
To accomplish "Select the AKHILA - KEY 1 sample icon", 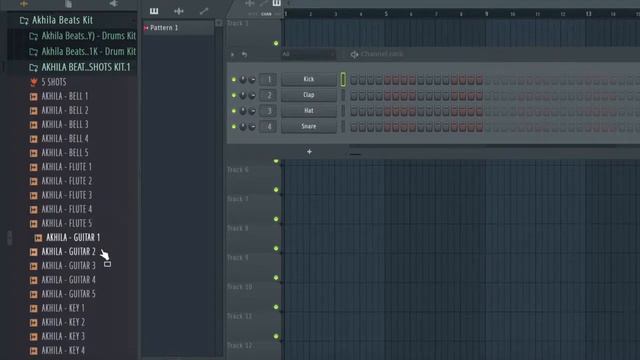I will click(33, 309).
